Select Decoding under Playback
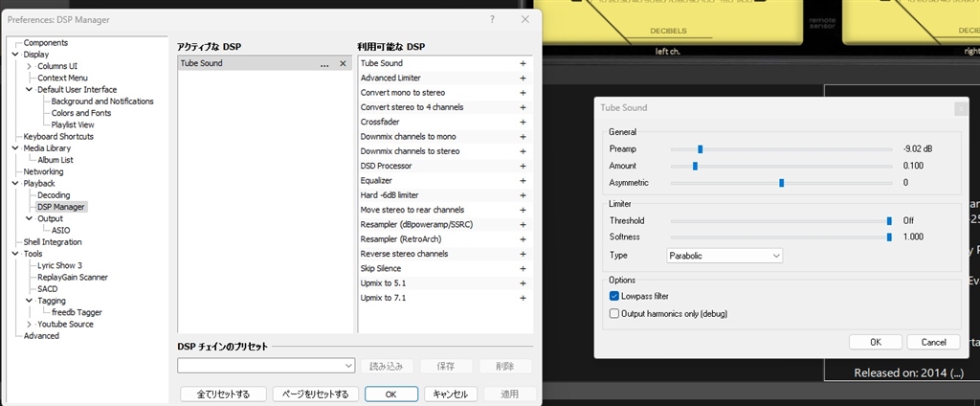Viewport: 980px width, 406px height. click(54, 195)
